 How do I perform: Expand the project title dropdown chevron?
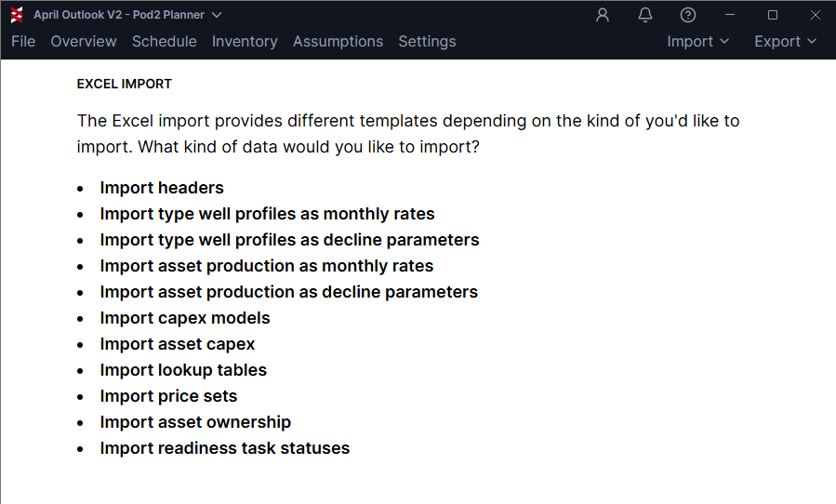click(217, 15)
